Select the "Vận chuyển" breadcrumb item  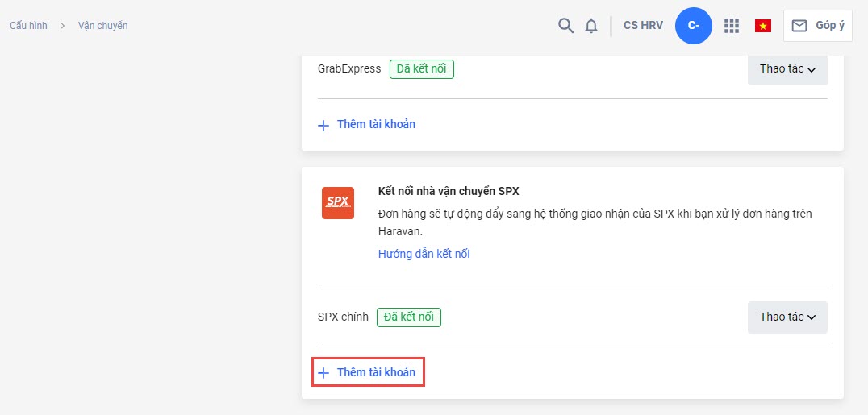tap(102, 26)
